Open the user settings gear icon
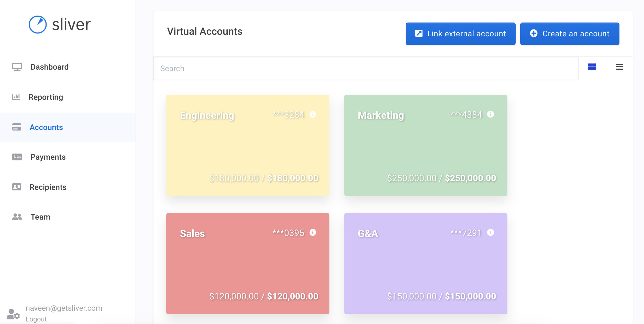Viewport: 644px width, 324px height. (13, 314)
